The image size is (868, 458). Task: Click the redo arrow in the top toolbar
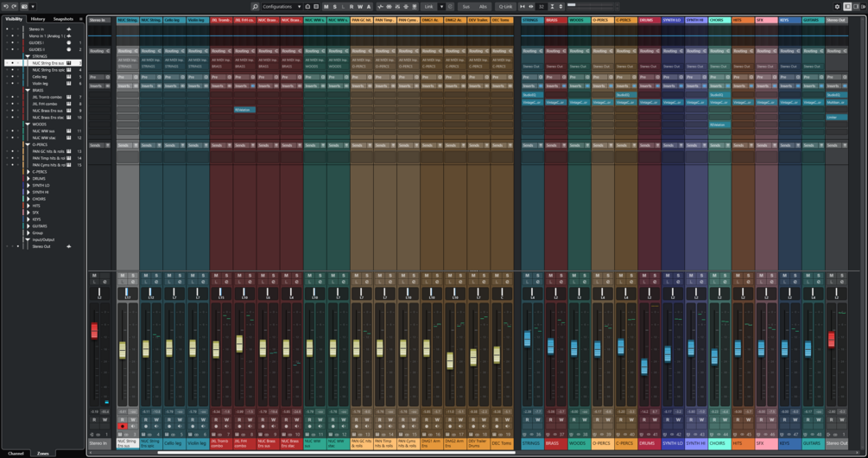(15, 7)
